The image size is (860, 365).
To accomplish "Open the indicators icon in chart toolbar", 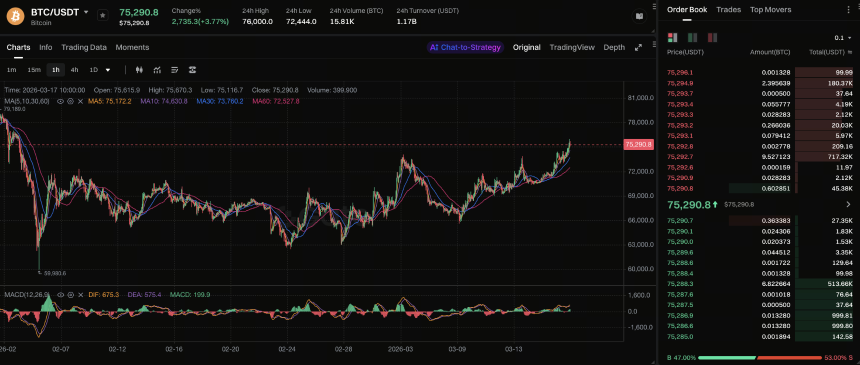I will (x=157, y=70).
